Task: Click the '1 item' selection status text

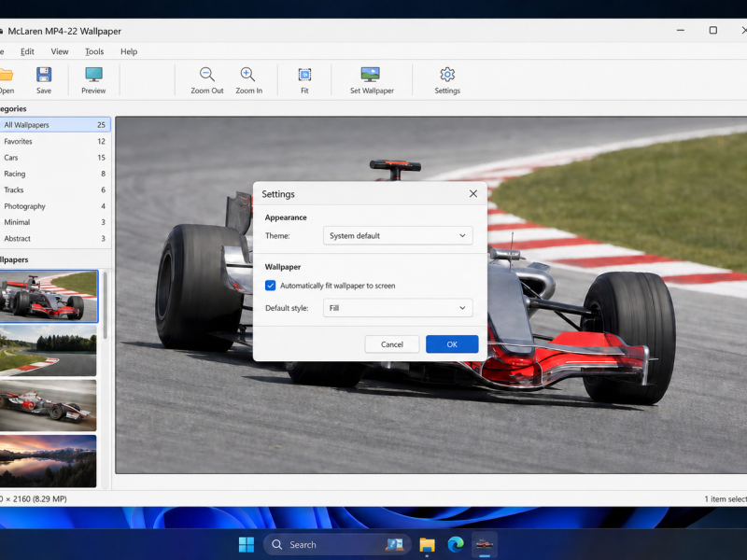Action: [726, 499]
